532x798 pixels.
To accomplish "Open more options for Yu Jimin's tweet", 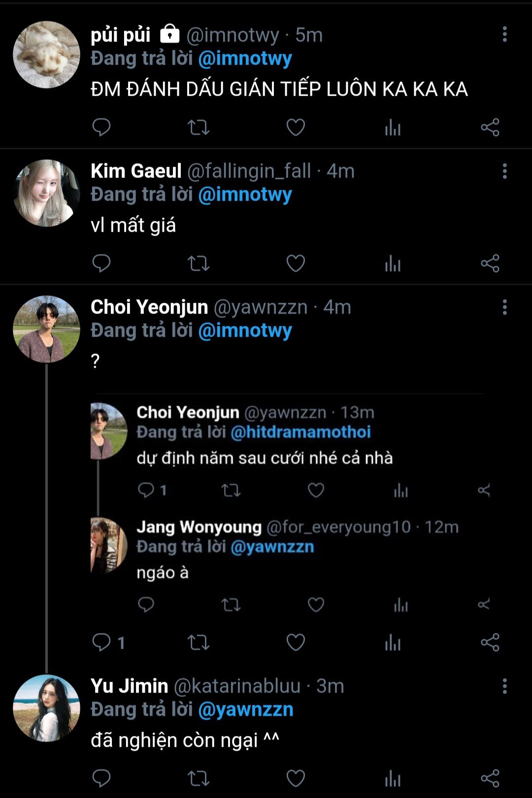I will pyautogui.click(x=504, y=686).
